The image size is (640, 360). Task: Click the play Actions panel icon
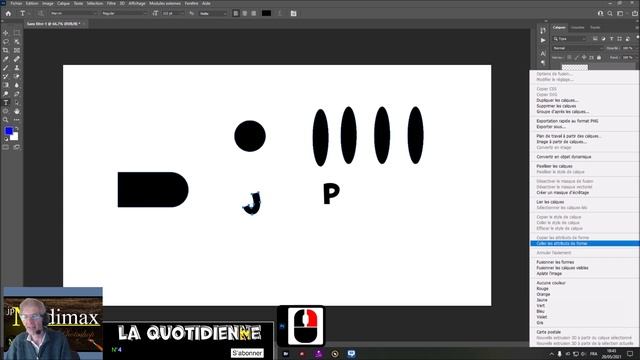coord(543,40)
